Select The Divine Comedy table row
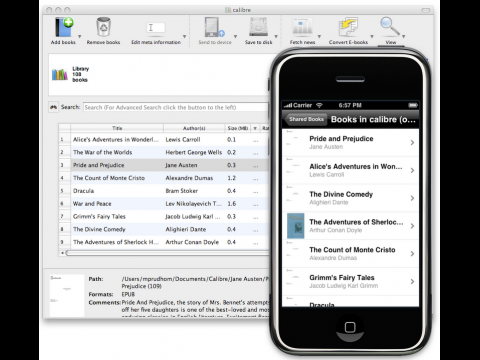480x360 pixels. [164, 229]
